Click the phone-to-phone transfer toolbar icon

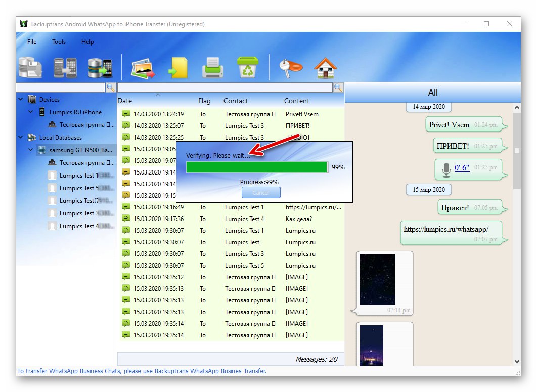[65, 67]
